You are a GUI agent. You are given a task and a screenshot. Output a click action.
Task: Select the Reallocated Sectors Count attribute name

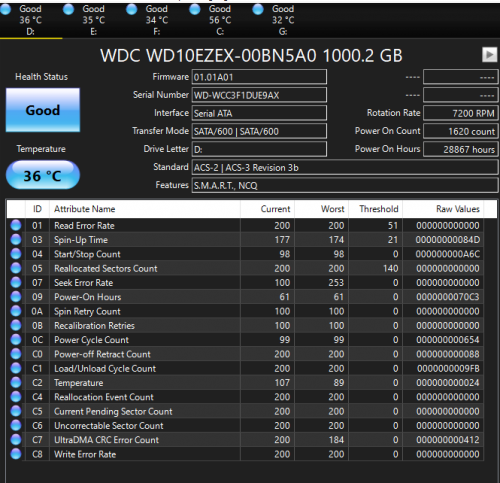coord(106,268)
